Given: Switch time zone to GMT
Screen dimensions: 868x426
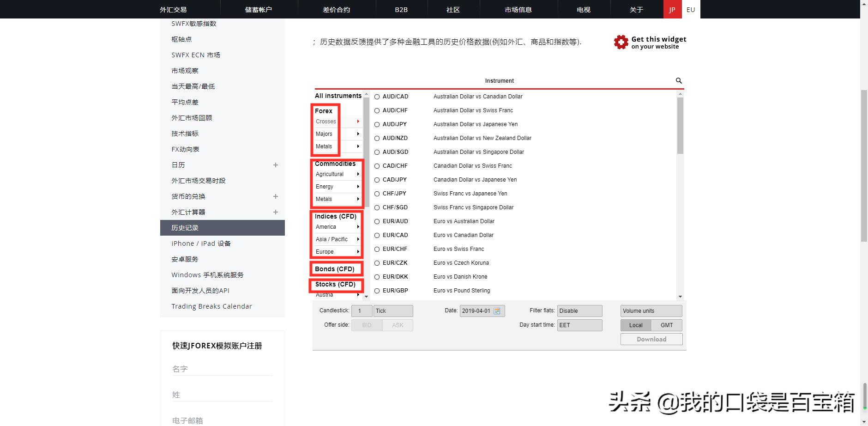Looking at the screenshot, I should click(667, 325).
